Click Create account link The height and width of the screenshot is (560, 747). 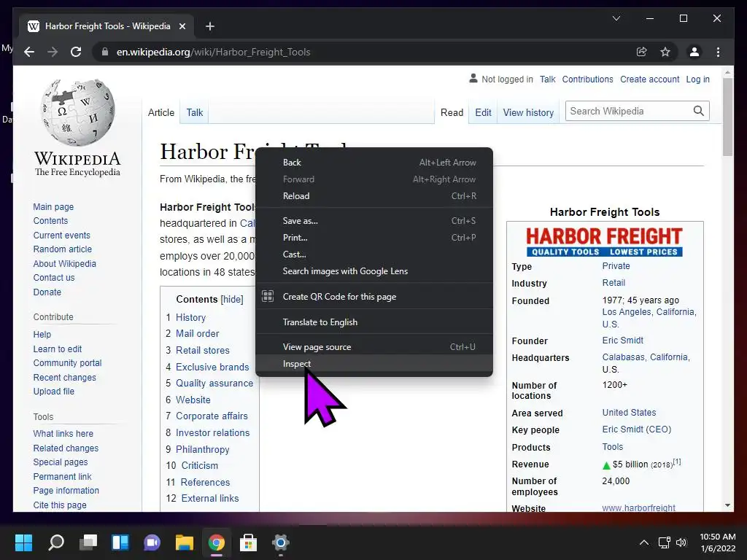[649, 79]
